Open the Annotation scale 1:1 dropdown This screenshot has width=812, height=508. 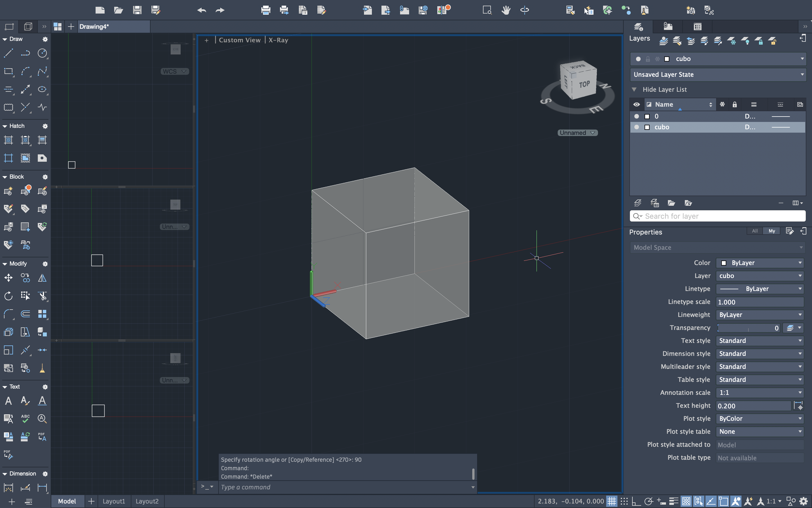tap(760, 393)
